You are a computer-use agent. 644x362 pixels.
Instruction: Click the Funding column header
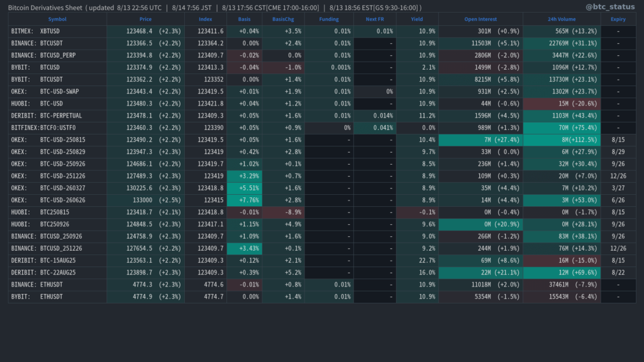[329, 19]
